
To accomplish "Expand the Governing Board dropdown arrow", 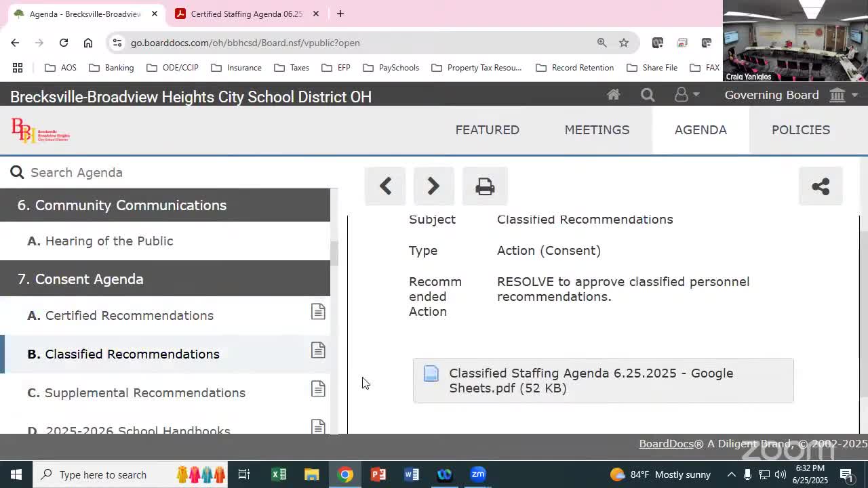I will [854, 95].
